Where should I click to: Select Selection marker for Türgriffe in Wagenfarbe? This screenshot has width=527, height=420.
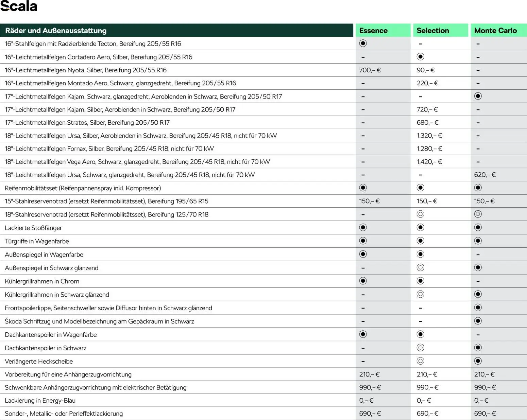coord(420,241)
